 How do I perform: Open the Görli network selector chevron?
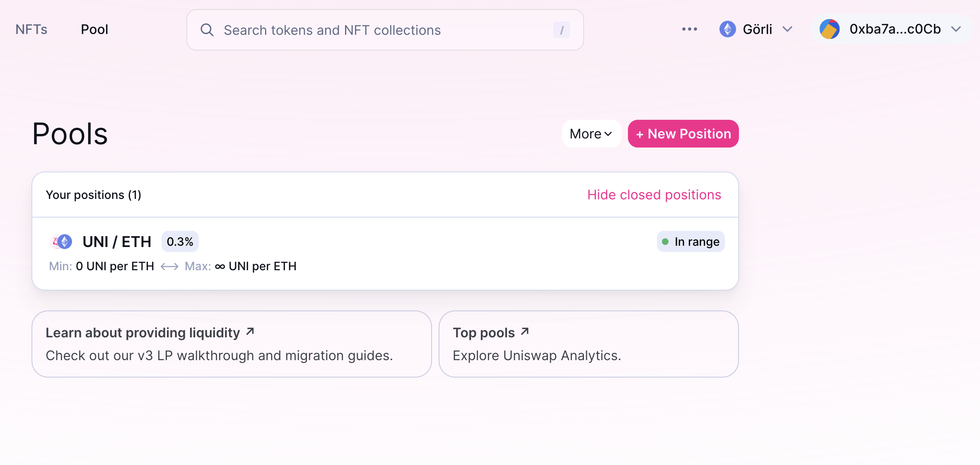[787, 29]
